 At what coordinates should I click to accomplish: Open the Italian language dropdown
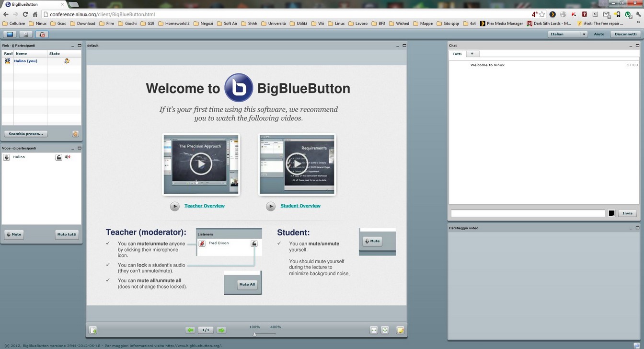pos(568,34)
